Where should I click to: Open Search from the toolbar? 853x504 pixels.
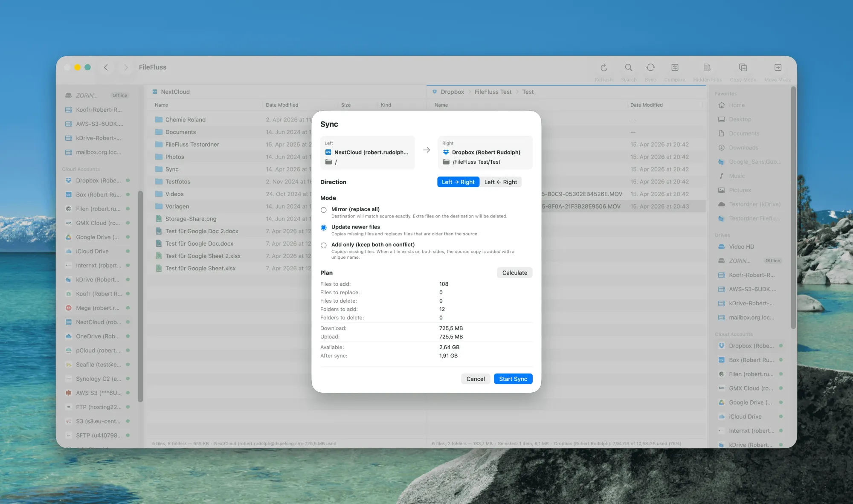(628, 68)
